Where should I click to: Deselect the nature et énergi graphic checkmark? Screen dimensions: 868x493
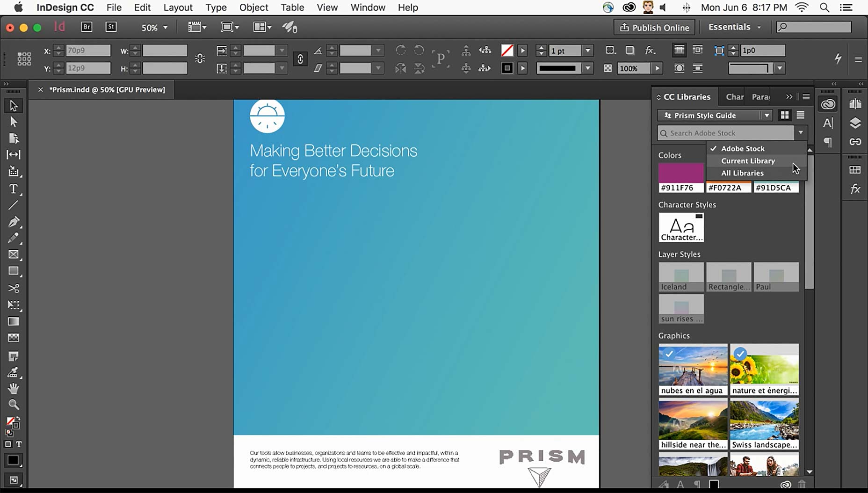tap(741, 354)
